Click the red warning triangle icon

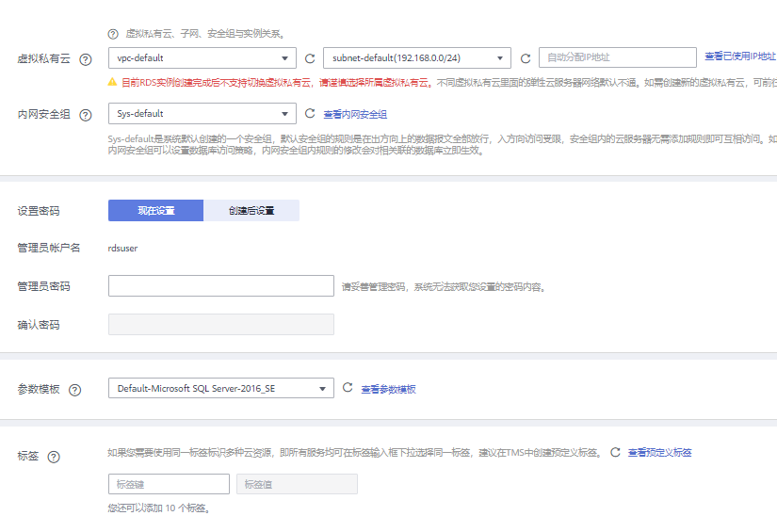click(x=112, y=82)
